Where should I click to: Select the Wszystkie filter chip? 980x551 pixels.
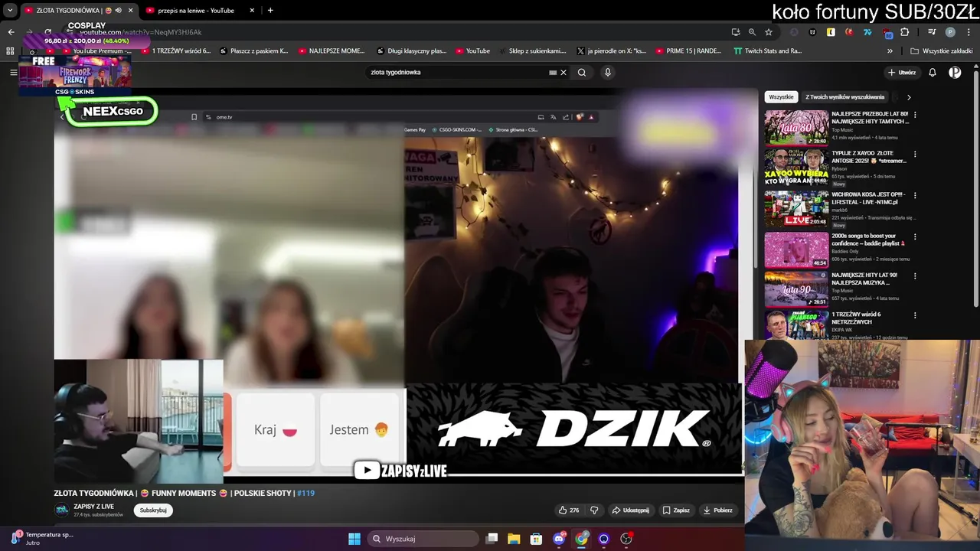pyautogui.click(x=781, y=97)
